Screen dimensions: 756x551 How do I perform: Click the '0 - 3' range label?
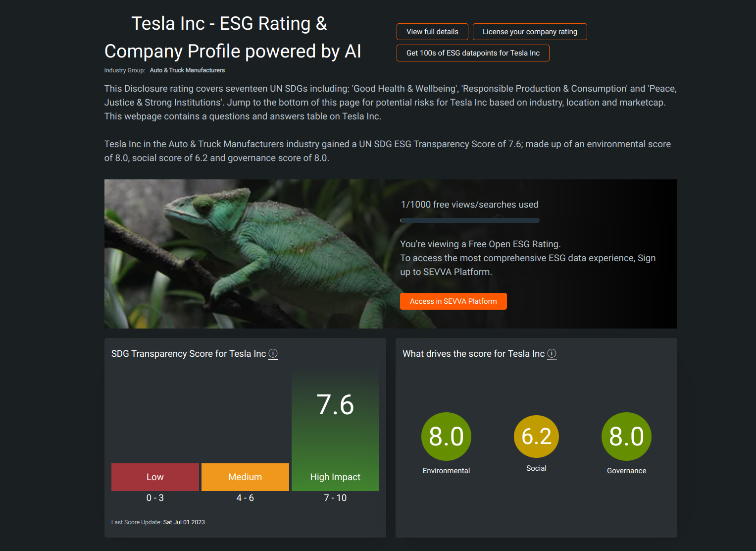[155, 498]
